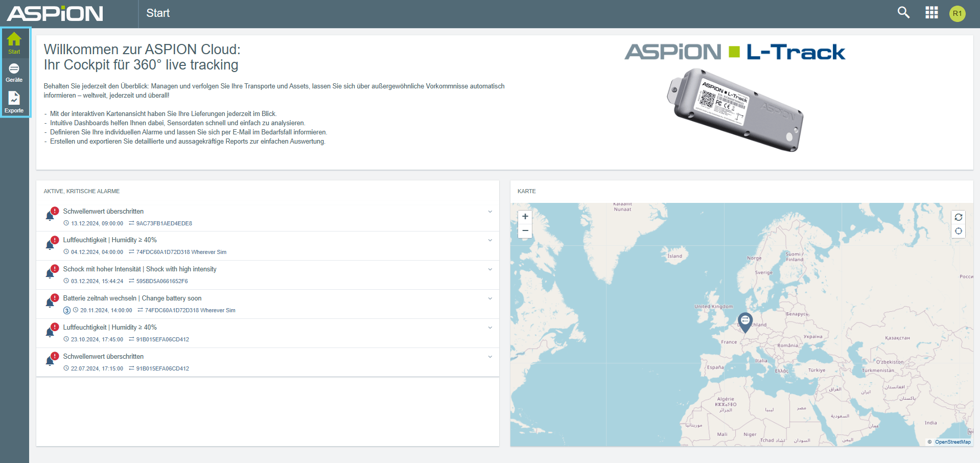Image resolution: width=980 pixels, height=463 pixels.
Task: Click the search magnifier icon
Action: (x=903, y=13)
